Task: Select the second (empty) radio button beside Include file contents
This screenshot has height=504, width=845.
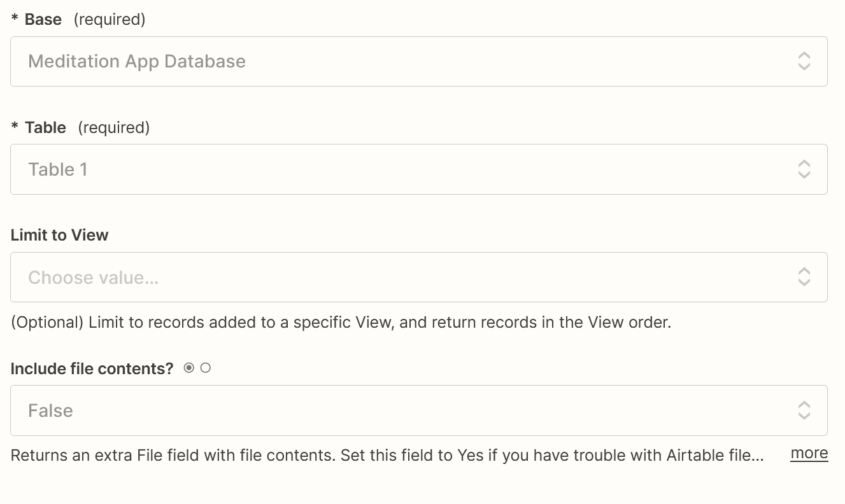Action: [205, 368]
